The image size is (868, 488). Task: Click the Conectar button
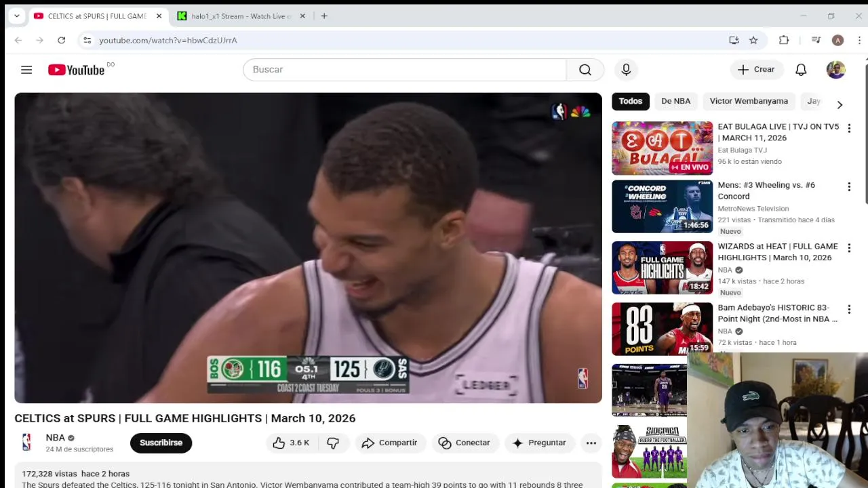tap(464, 443)
